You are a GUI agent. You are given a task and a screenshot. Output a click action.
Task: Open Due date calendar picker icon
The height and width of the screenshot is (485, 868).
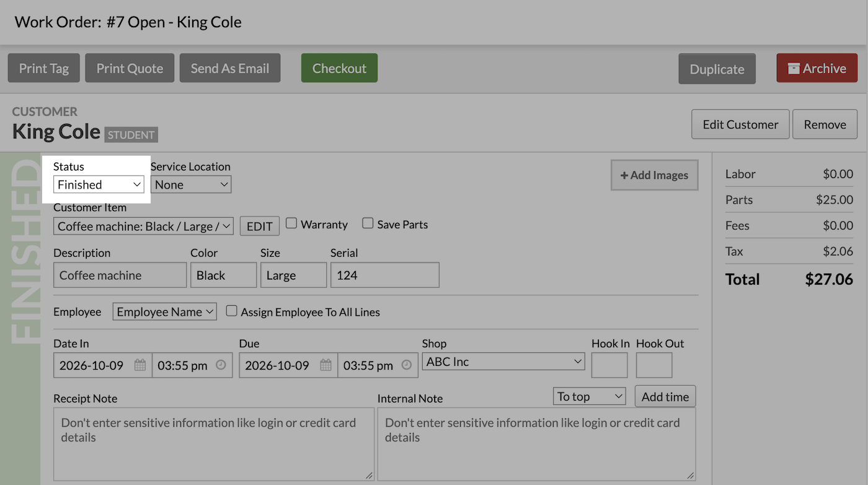click(x=325, y=365)
